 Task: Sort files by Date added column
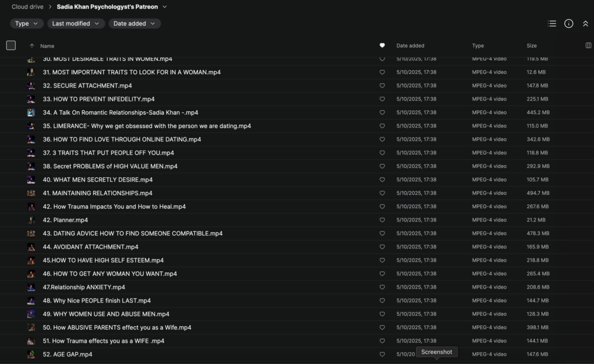tap(410, 46)
